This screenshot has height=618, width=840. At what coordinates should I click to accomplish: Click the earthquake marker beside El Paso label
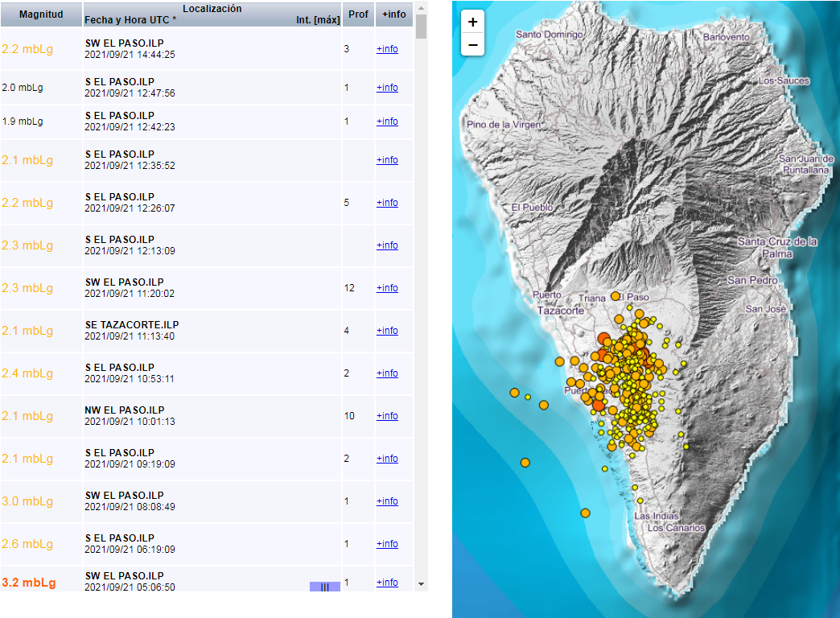[x=616, y=296]
